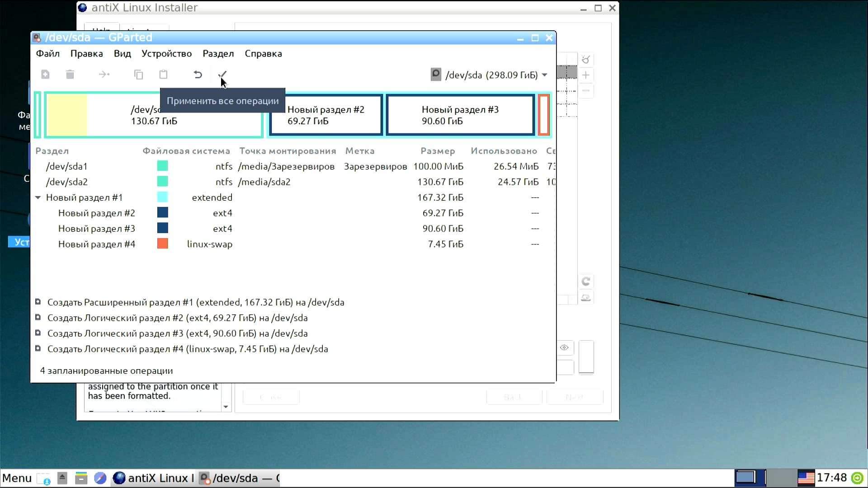Click the Раздел column header
Screen dimensions: 868x488
click(52, 151)
